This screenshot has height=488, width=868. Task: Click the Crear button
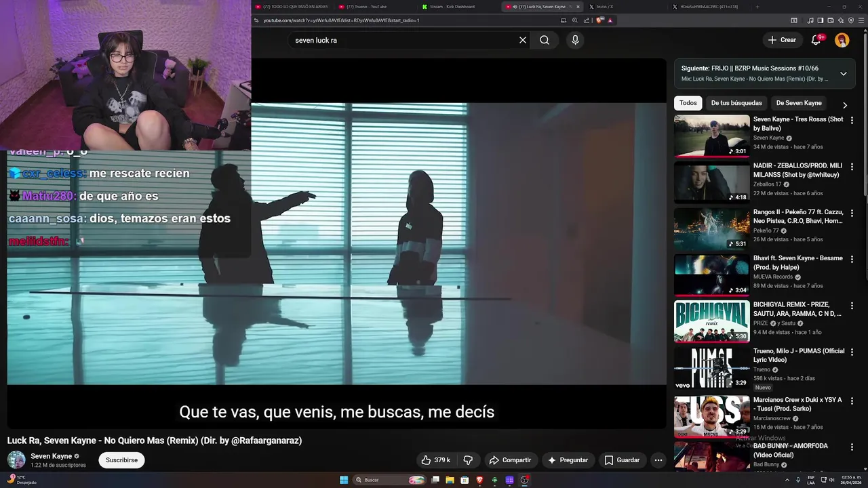click(x=782, y=40)
